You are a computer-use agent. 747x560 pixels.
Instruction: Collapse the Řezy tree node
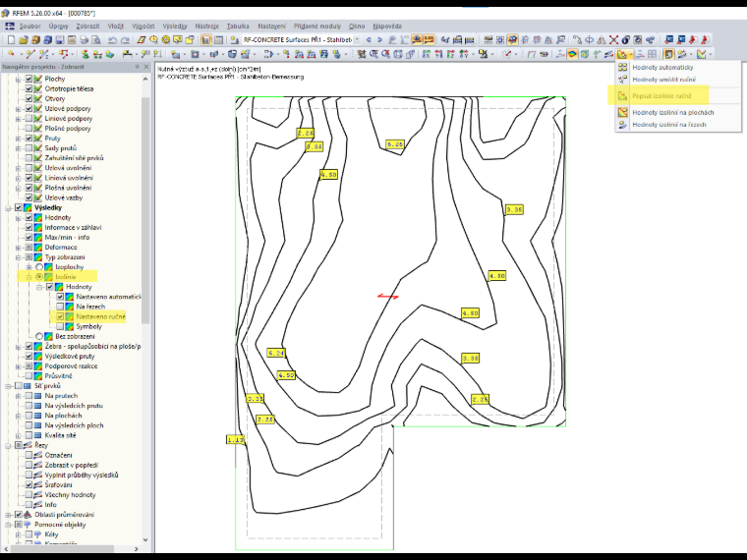click(x=8, y=445)
